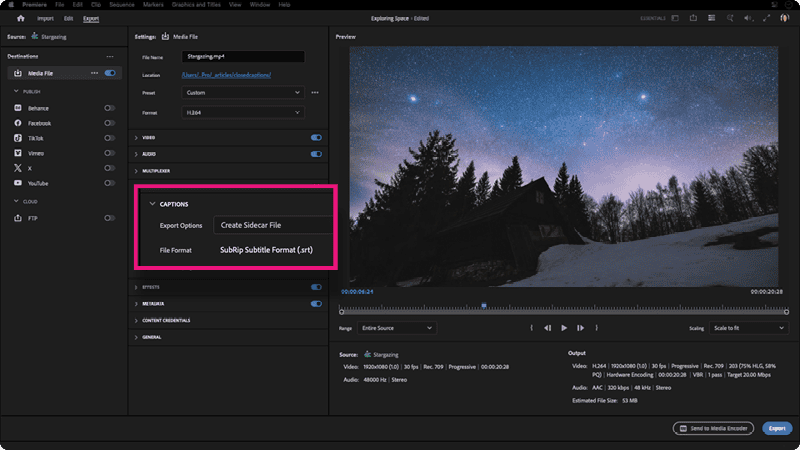Screen dimensions: 800x450
Task: Click the quick export share icon
Action: tap(693, 18)
